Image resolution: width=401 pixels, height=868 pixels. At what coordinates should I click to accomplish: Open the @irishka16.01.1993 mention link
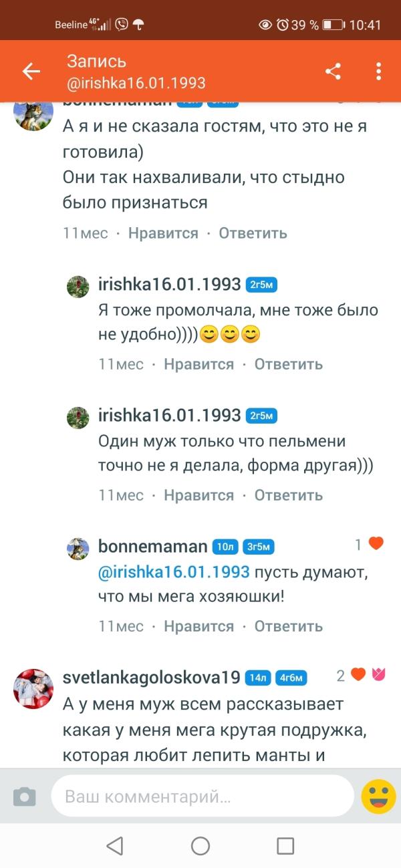coord(174,573)
